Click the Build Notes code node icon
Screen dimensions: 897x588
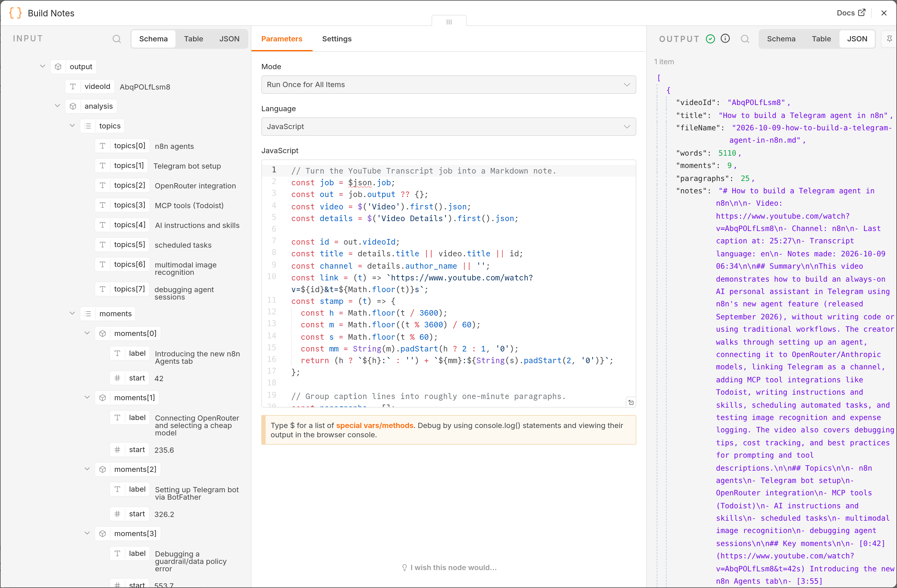coord(15,13)
